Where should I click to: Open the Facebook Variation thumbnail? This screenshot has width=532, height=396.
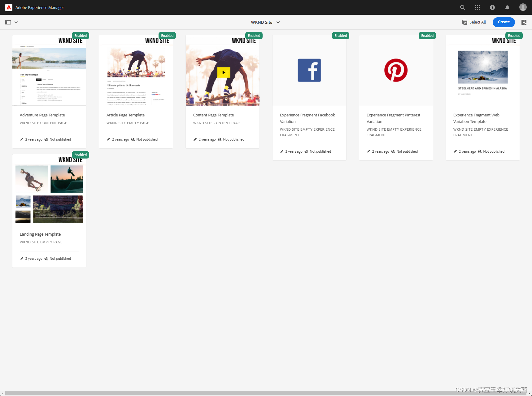click(309, 70)
